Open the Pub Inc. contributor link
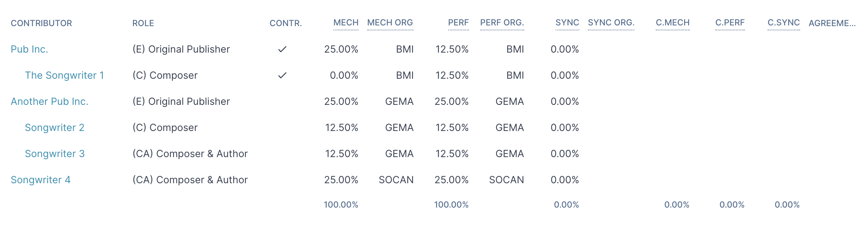This screenshot has height=233, width=868. (29, 49)
